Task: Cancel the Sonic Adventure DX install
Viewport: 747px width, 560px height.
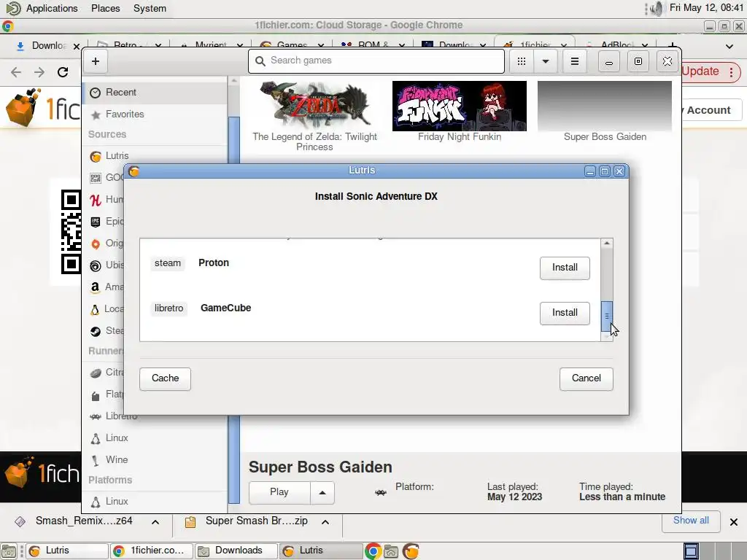Action: 586,378
